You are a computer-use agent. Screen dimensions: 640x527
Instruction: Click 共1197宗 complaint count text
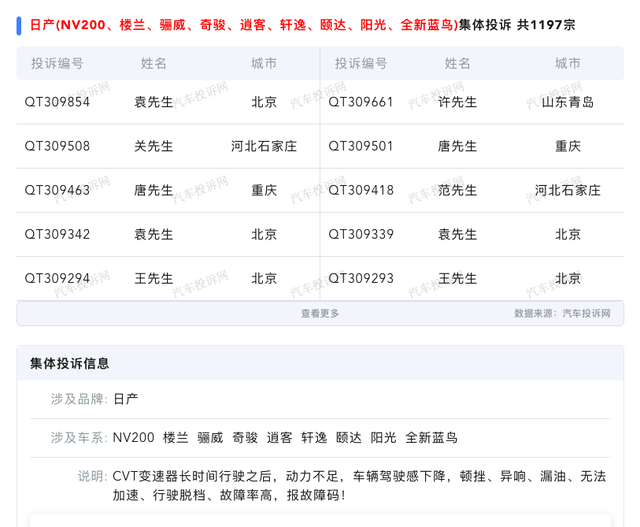546,25
